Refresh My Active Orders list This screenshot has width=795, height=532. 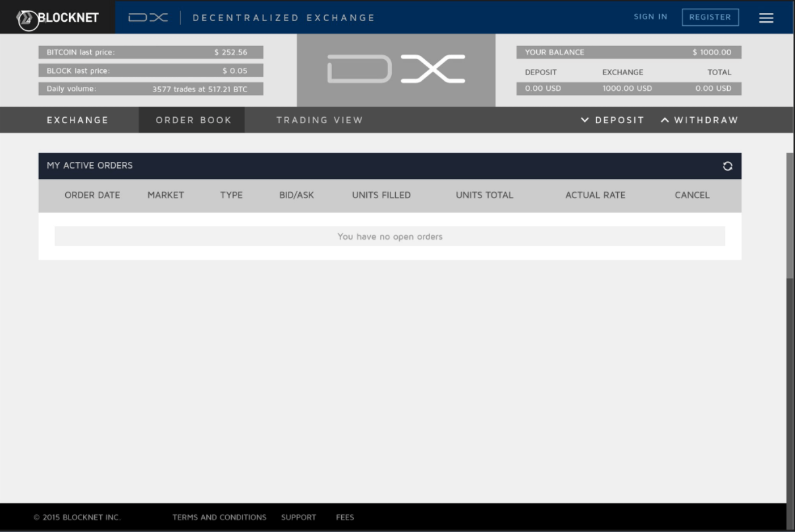coord(727,166)
